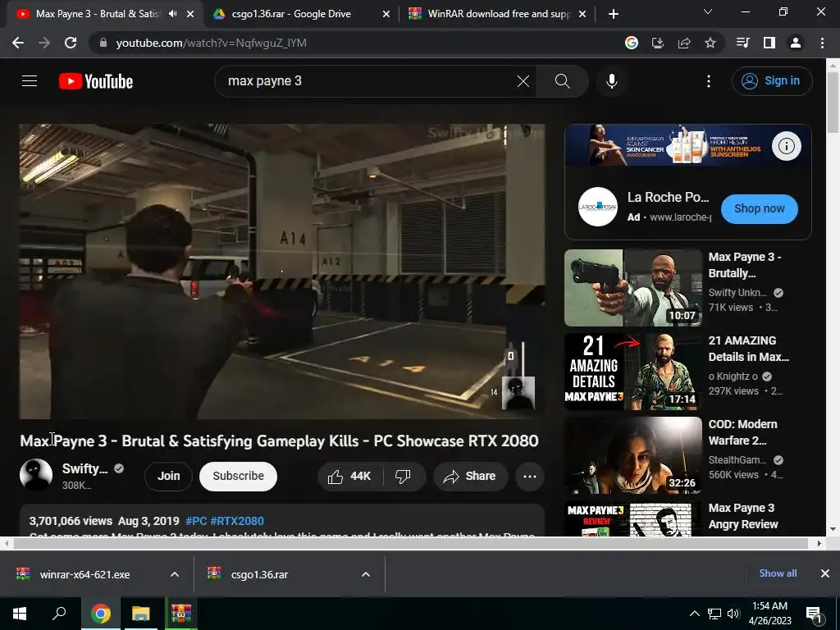Open the #RTX2080 hashtag link
Viewport: 840px width, 630px height.
237,521
